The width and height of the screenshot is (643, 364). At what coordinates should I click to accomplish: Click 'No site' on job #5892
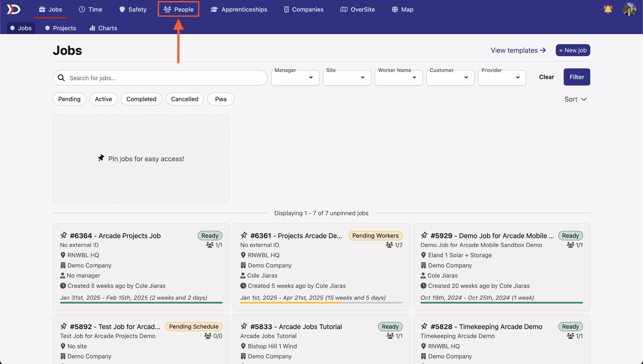pos(77,346)
